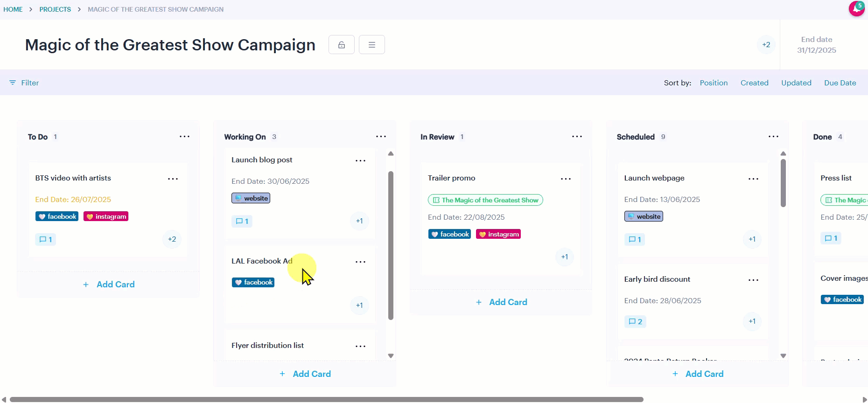
Task: Open the Trailer promo card title
Action: pyautogui.click(x=452, y=178)
